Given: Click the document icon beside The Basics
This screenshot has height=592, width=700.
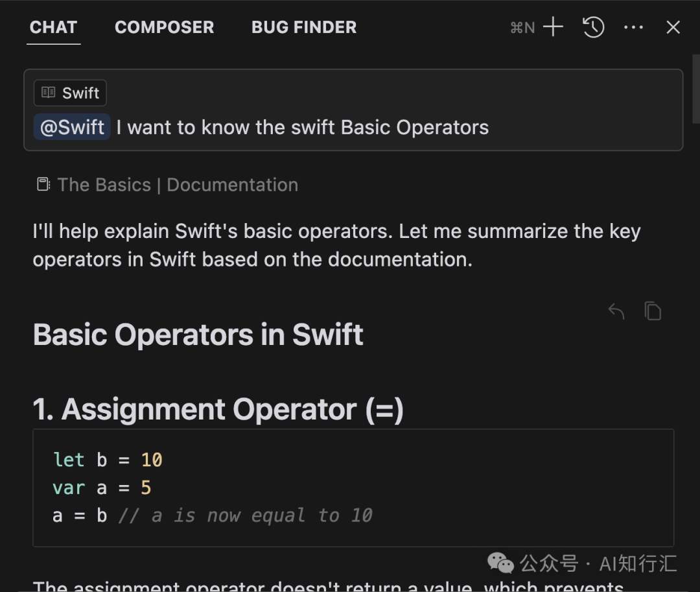Looking at the screenshot, I should [43, 184].
